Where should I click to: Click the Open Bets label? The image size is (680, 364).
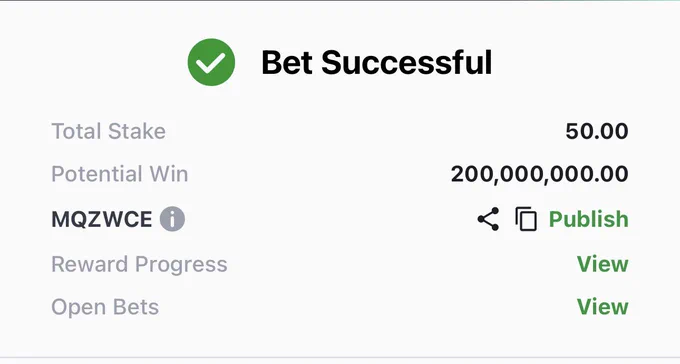pyautogui.click(x=105, y=307)
